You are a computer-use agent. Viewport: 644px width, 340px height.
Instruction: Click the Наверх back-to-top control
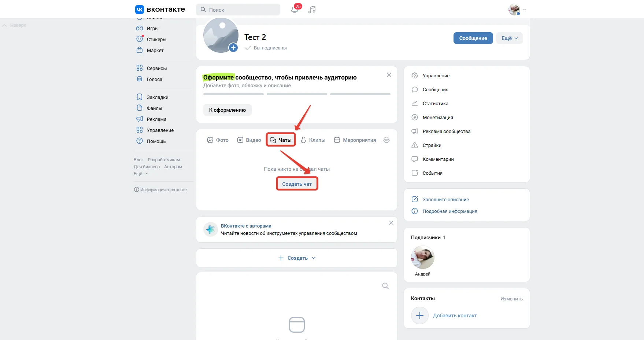(14, 25)
